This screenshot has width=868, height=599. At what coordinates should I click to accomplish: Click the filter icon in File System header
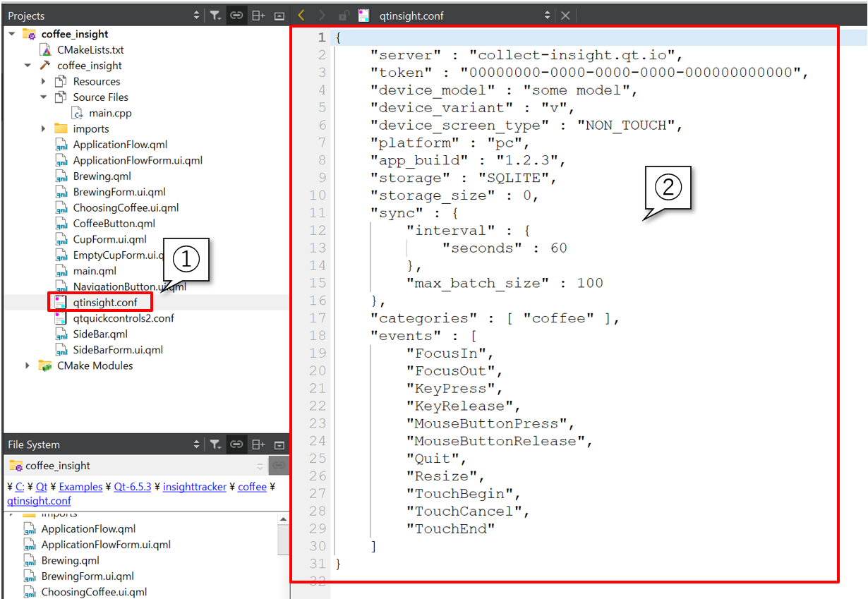[215, 444]
